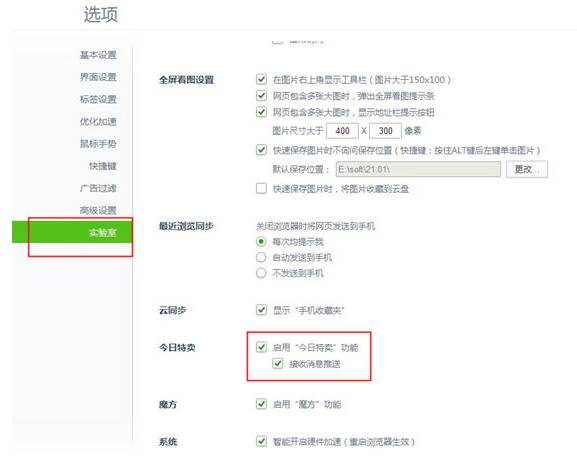Select the 实验室 sidebar item
Screen dimensions: 577x459
[x=72, y=232]
